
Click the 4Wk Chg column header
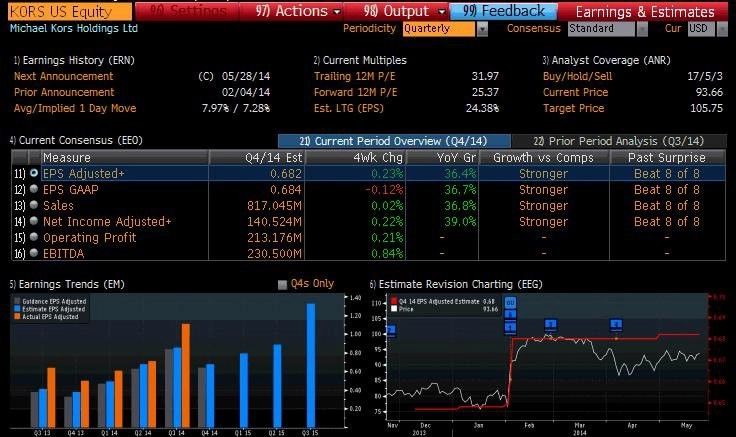pos(356,157)
